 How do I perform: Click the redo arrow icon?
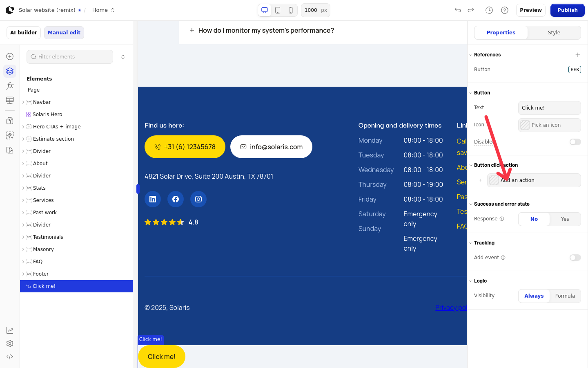[471, 10]
